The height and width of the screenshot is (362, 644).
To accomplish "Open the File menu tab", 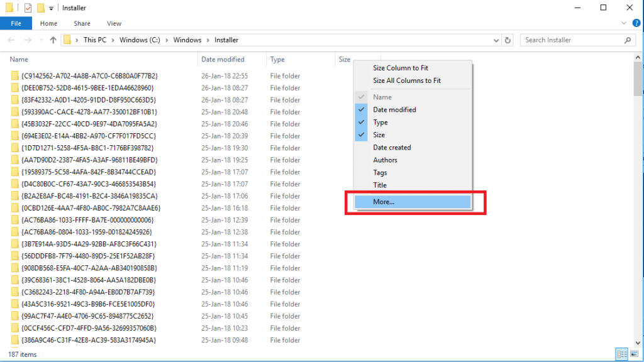I will pos(16,23).
